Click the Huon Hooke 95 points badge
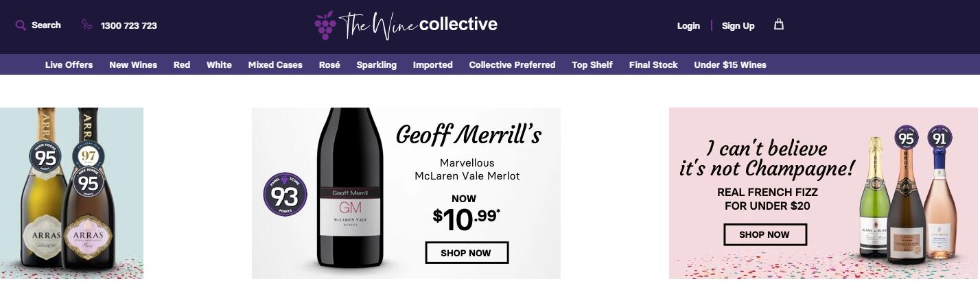Image resolution: width=980 pixels, height=294 pixels. (x=45, y=157)
